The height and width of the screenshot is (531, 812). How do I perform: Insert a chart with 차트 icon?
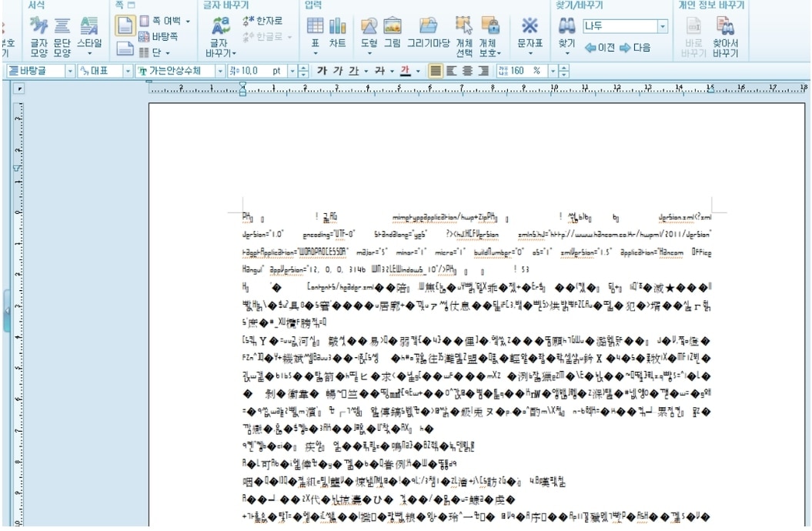338,33
